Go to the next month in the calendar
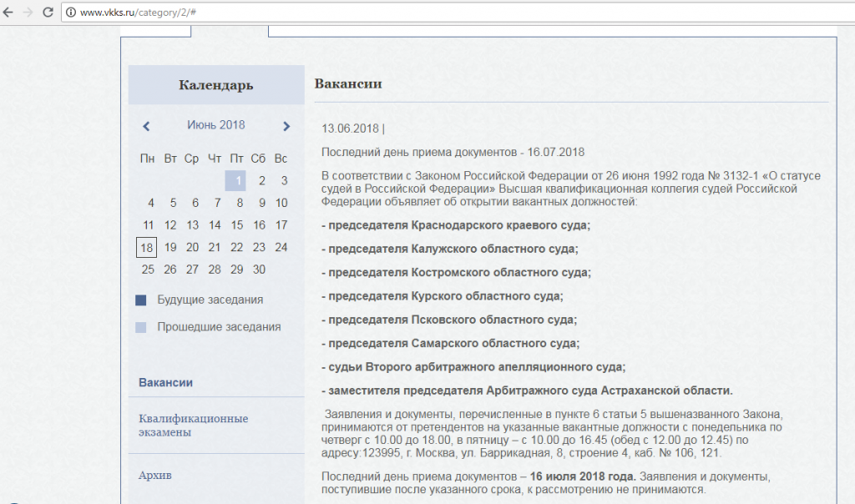 click(286, 126)
